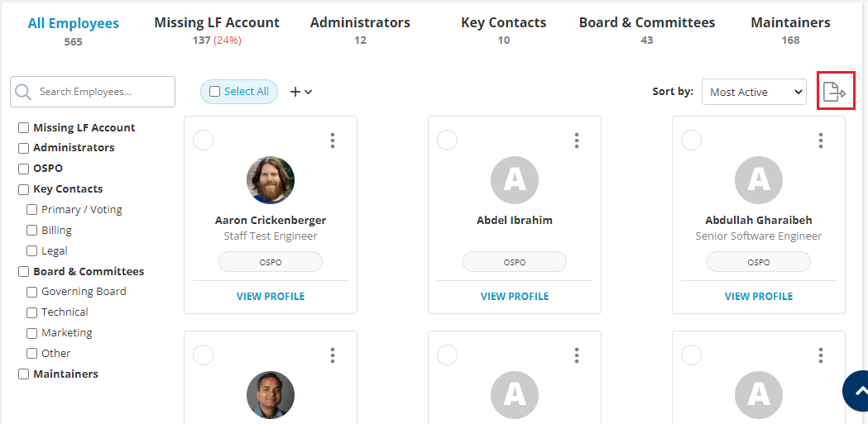This screenshot has width=868, height=424.
Task: Click the export employees icon
Action: [834, 92]
